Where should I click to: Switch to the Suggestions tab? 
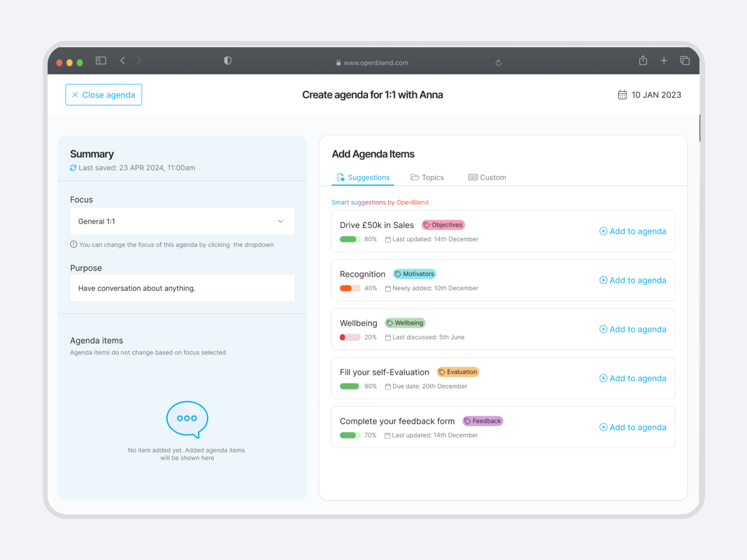[x=363, y=178]
